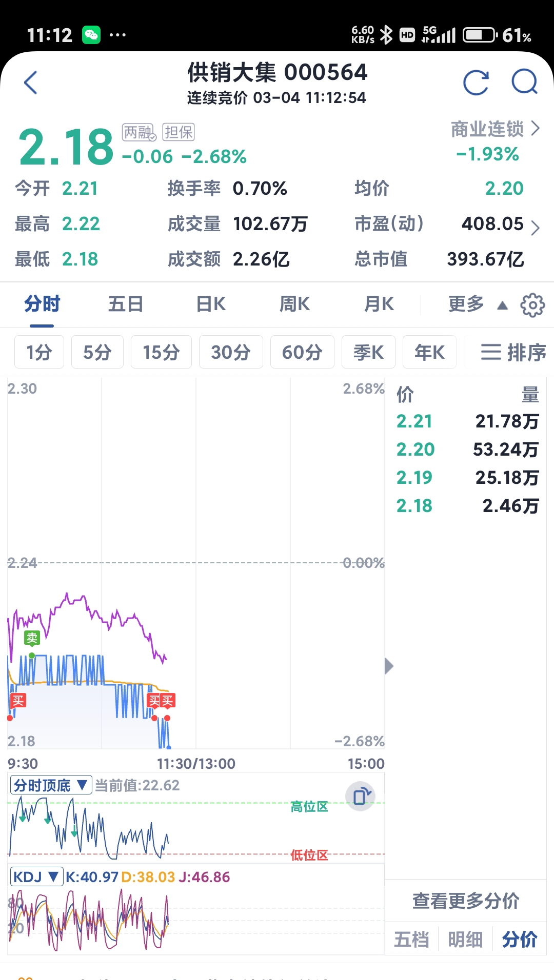
Task: Tap the intraday price chart area
Action: pos(196,563)
